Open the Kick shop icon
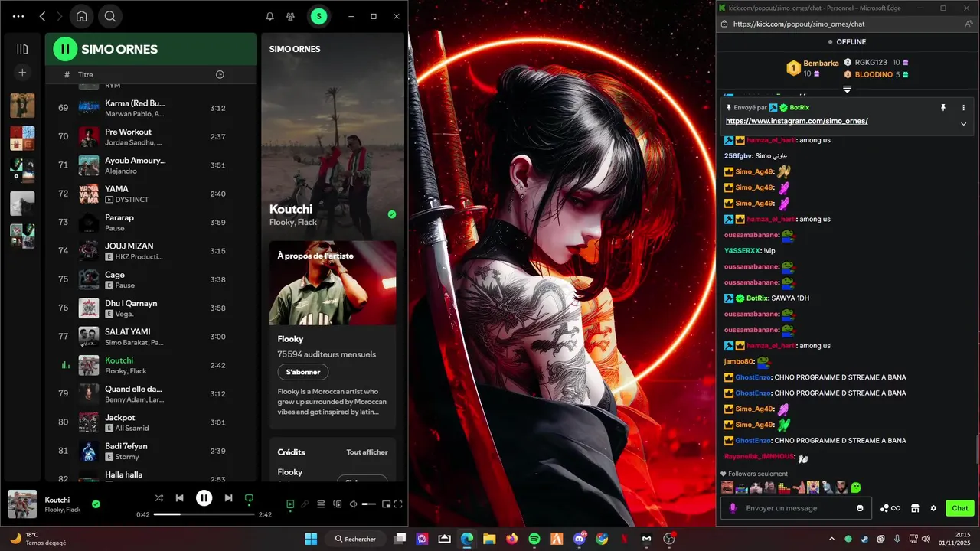The image size is (980, 551). (x=914, y=508)
